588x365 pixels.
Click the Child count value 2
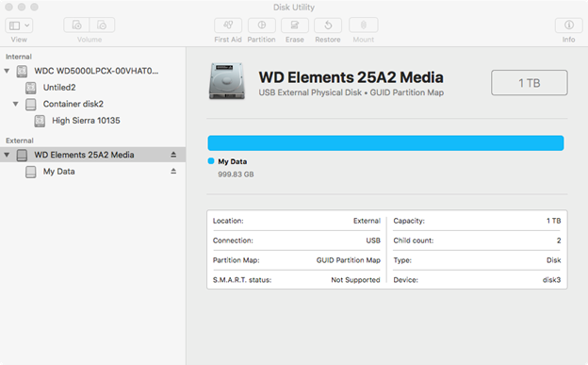(x=559, y=241)
